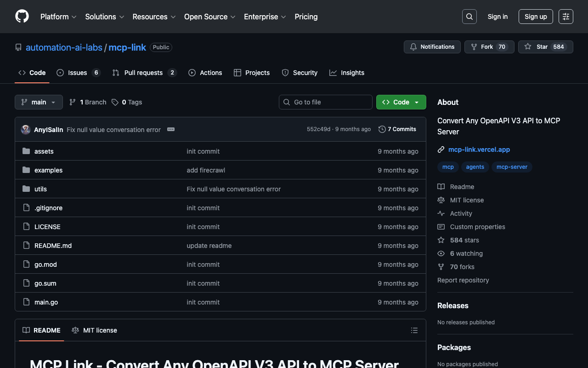Open README outline list icon

414,330
